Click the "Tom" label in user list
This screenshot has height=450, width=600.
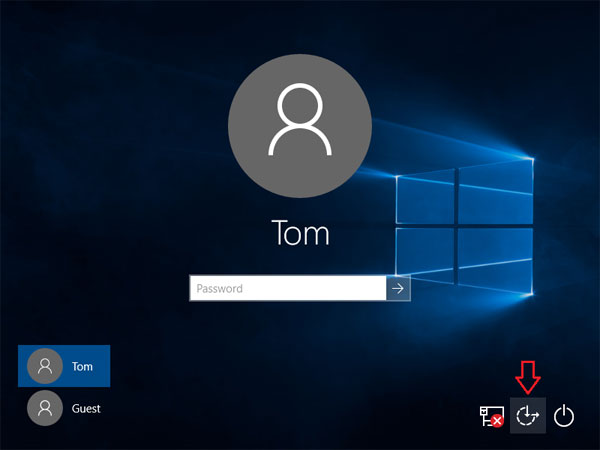click(82, 366)
